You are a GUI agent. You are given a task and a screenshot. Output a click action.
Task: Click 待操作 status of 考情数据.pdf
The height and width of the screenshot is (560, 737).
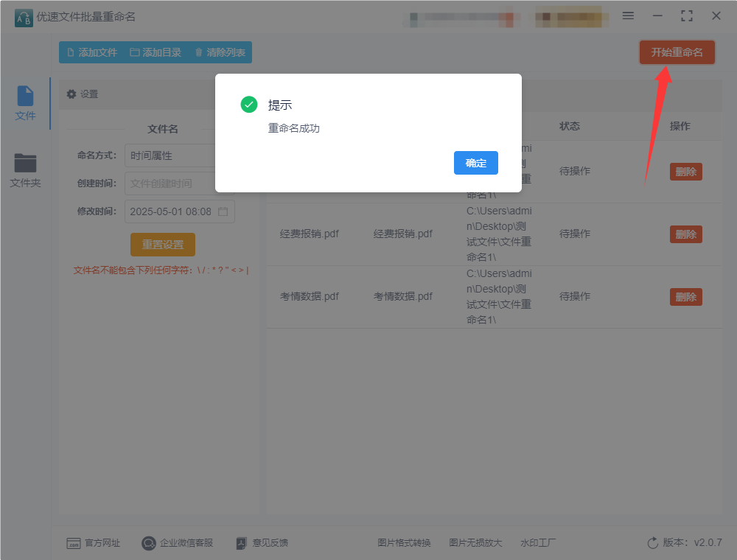click(x=574, y=296)
